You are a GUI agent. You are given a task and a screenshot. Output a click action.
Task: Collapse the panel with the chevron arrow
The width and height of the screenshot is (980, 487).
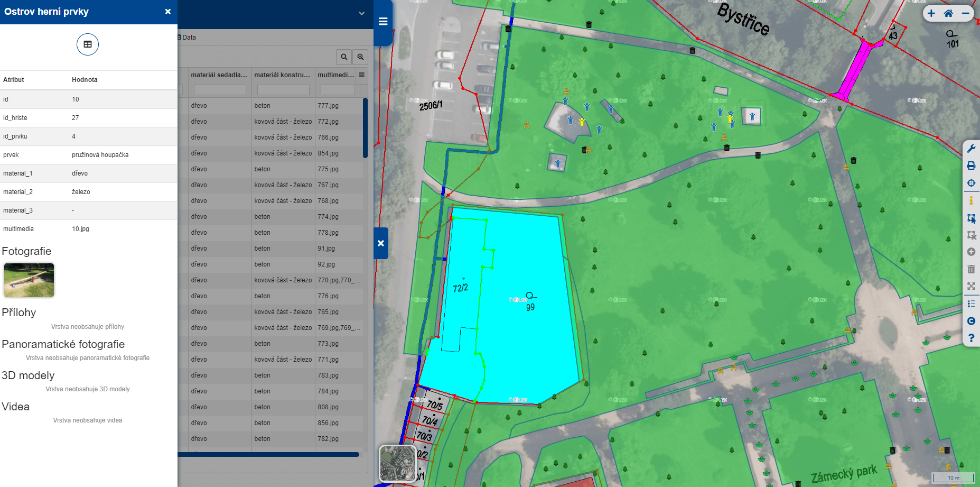point(361,14)
